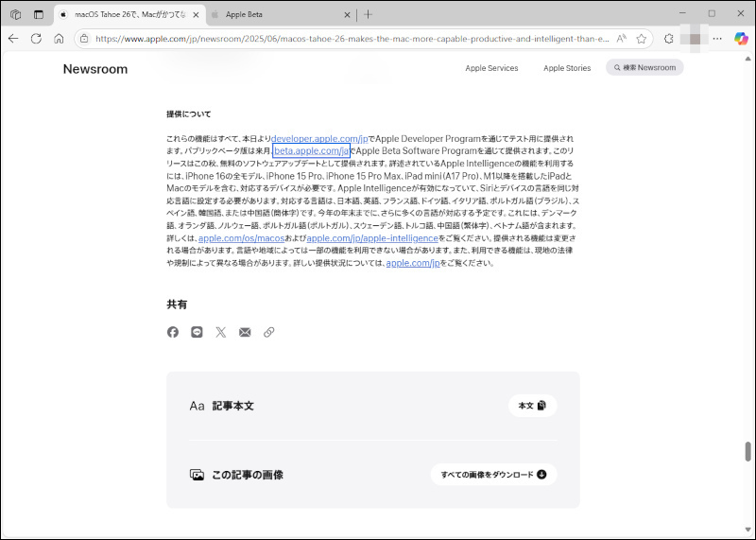
Task: Close the Apple Beta tab
Action: (347, 15)
